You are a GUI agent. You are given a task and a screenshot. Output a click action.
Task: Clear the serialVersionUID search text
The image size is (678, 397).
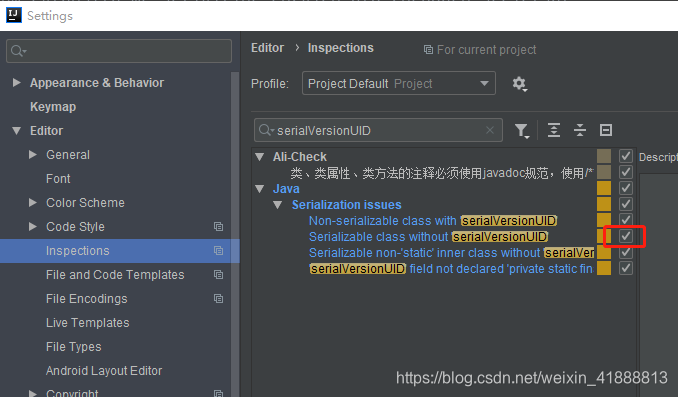pyautogui.click(x=490, y=130)
